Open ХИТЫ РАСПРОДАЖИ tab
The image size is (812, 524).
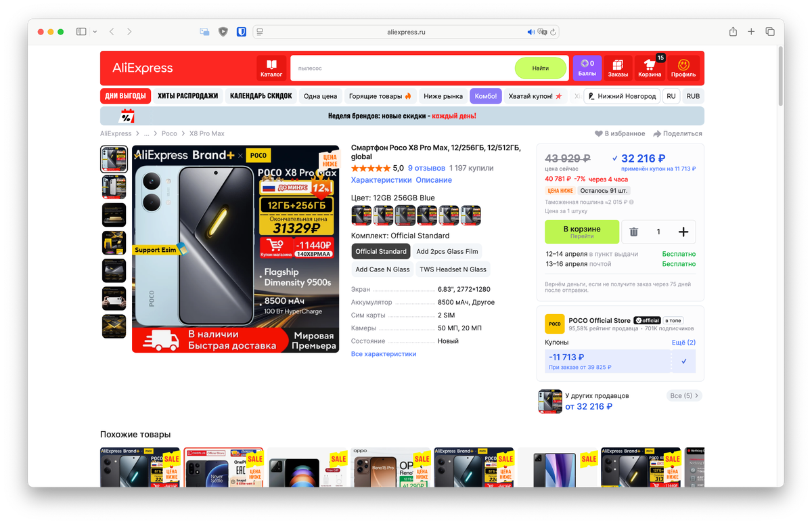coord(188,96)
